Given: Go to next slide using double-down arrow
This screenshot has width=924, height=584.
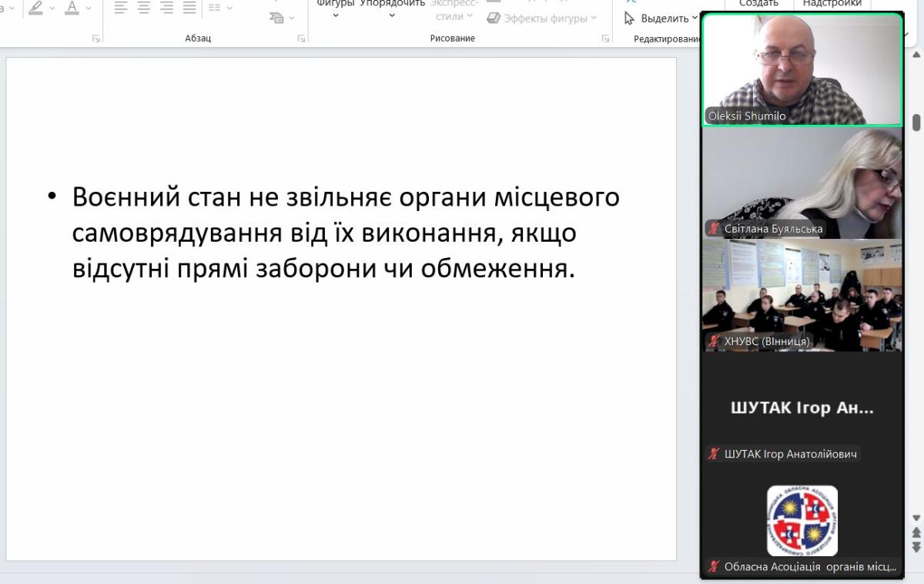Looking at the screenshot, I should tap(916, 546).
